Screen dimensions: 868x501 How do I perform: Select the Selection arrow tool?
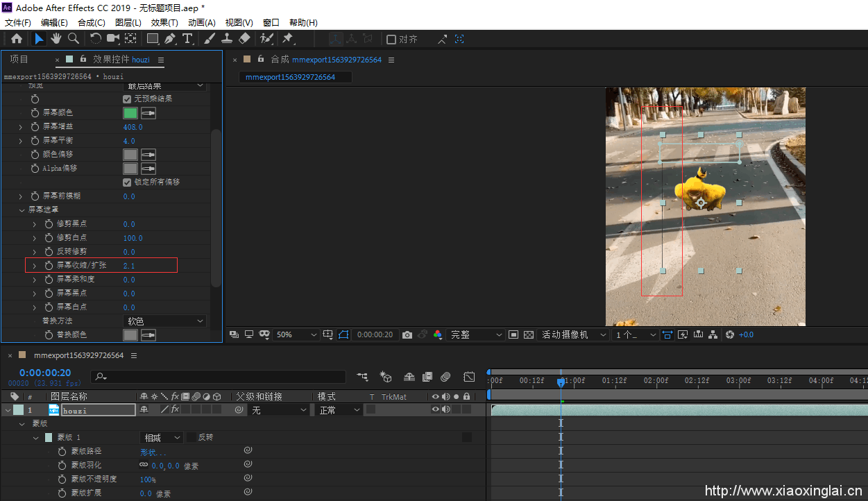(x=40, y=39)
